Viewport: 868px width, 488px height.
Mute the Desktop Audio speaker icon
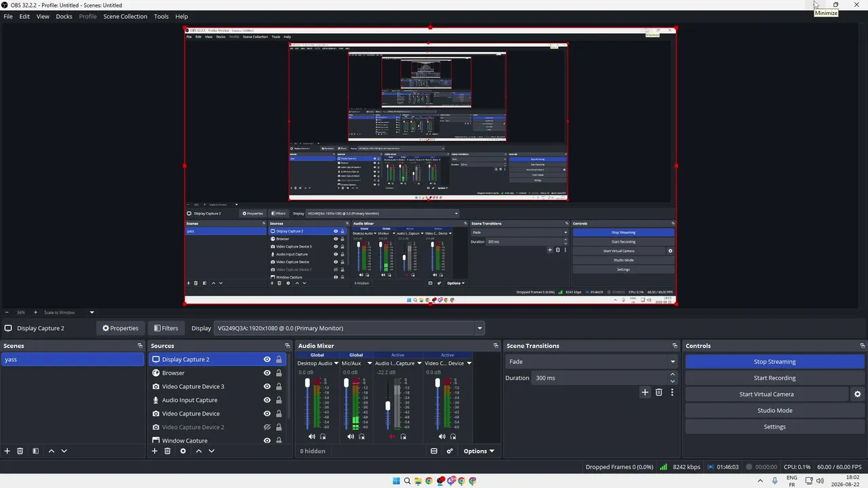[312, 436]
